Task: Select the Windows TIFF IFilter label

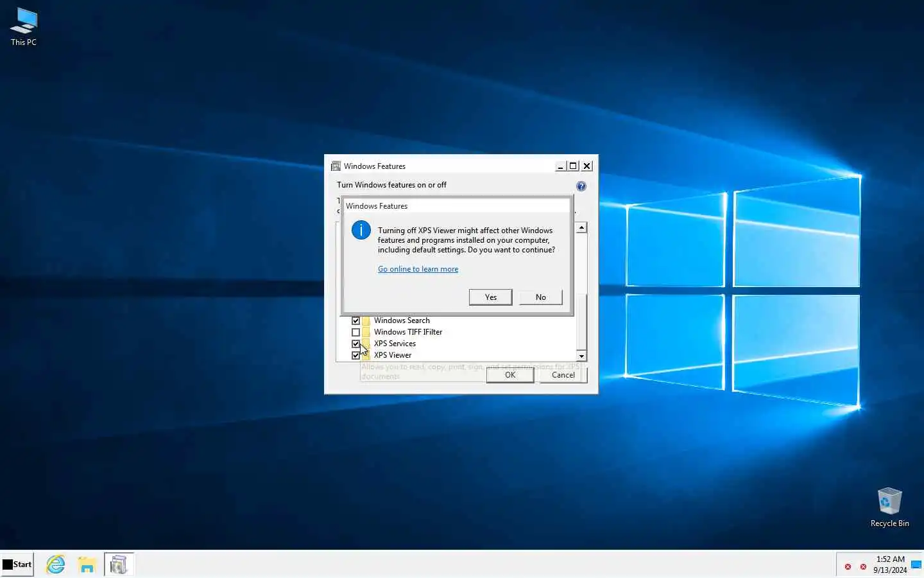Action: click(x=408, y=332)
